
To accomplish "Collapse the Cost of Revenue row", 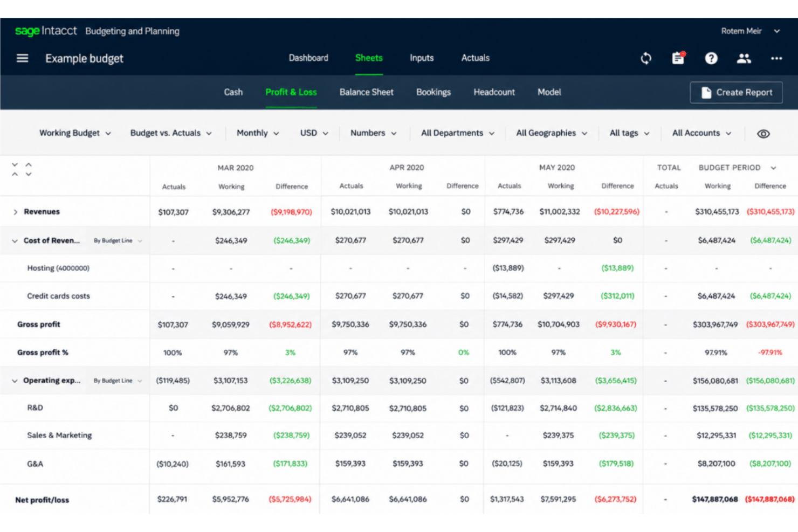I will click(x=15, y=241).
